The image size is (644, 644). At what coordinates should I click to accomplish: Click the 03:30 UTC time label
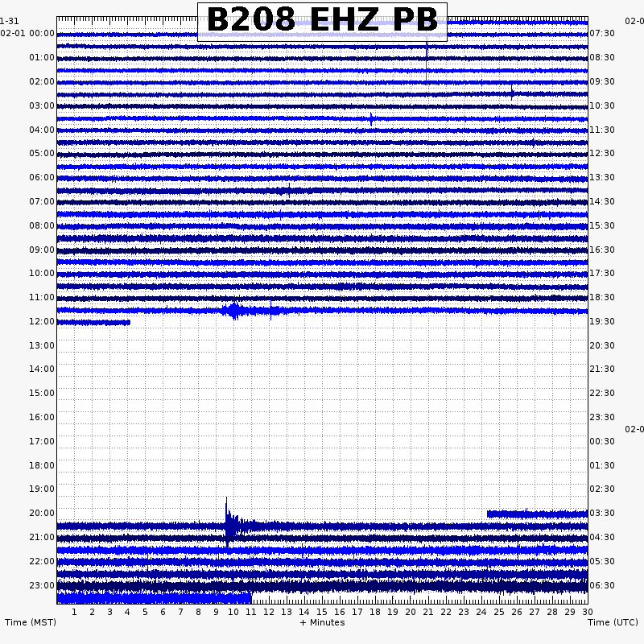pyautogui.click(x=602, y=513)
